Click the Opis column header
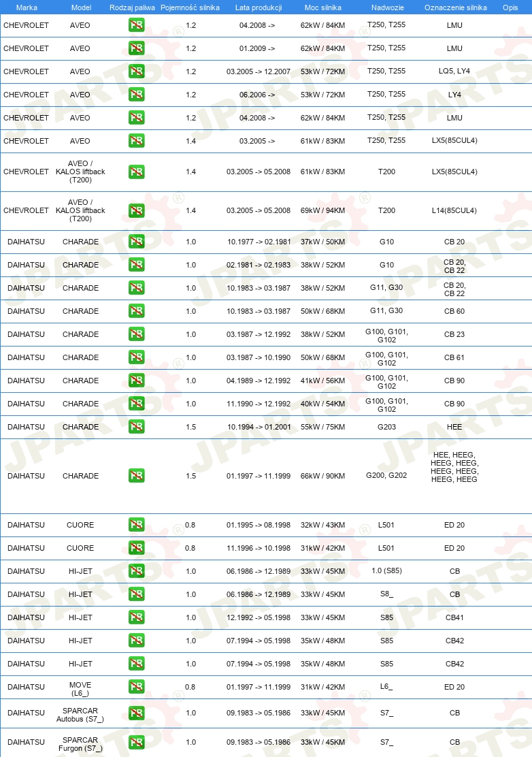 (x=510, y=7)
